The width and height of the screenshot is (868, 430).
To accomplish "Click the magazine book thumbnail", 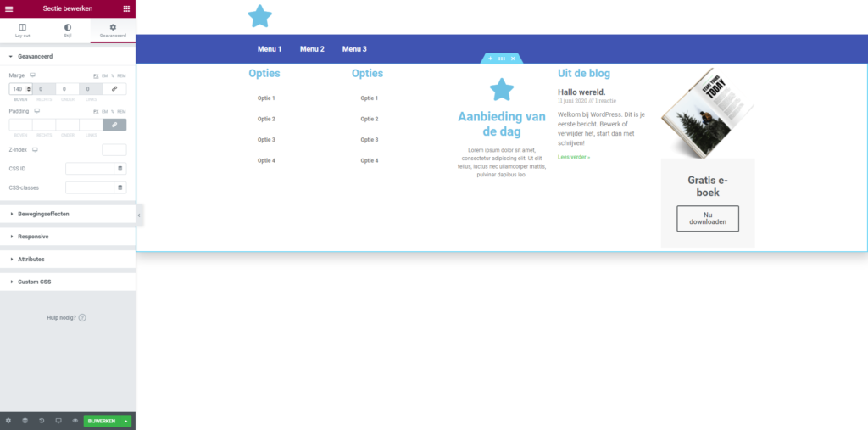I will (x=708, y=113).
